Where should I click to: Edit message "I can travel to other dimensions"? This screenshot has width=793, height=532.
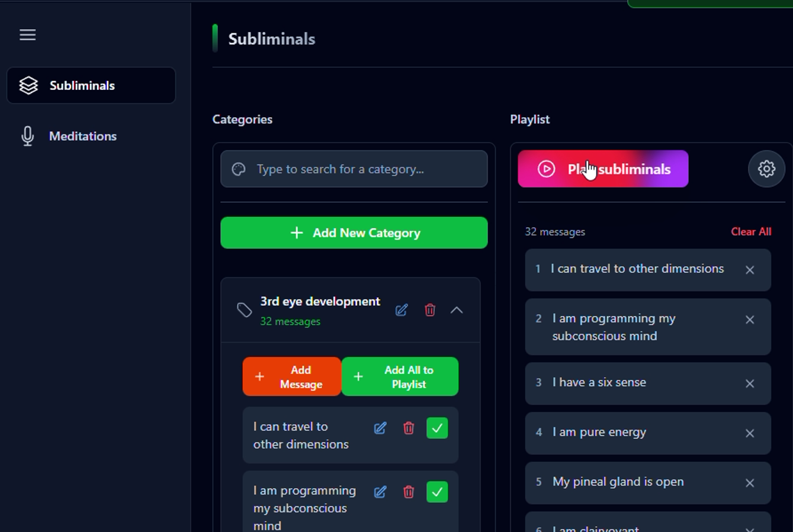click(380, 428)
